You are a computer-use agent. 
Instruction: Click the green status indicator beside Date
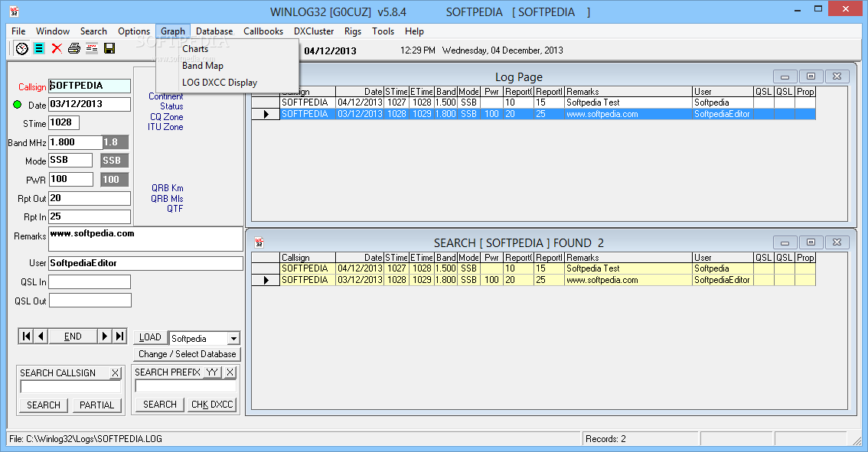[17, 105]
